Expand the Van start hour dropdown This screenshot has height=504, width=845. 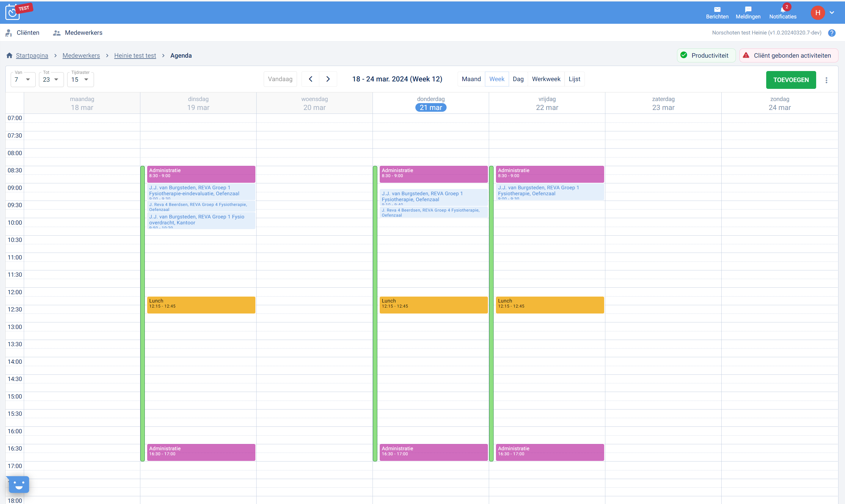click(x=23, y=79)
